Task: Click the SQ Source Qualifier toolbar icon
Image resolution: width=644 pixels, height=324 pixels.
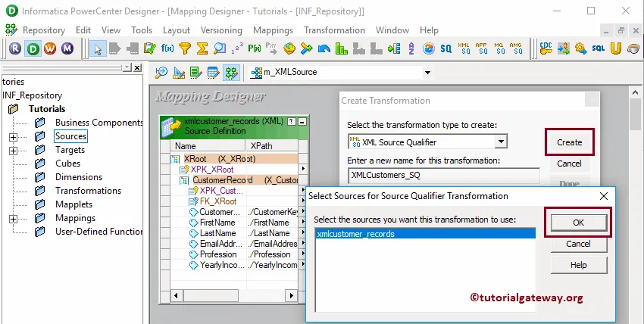Action: pos(445,48)
